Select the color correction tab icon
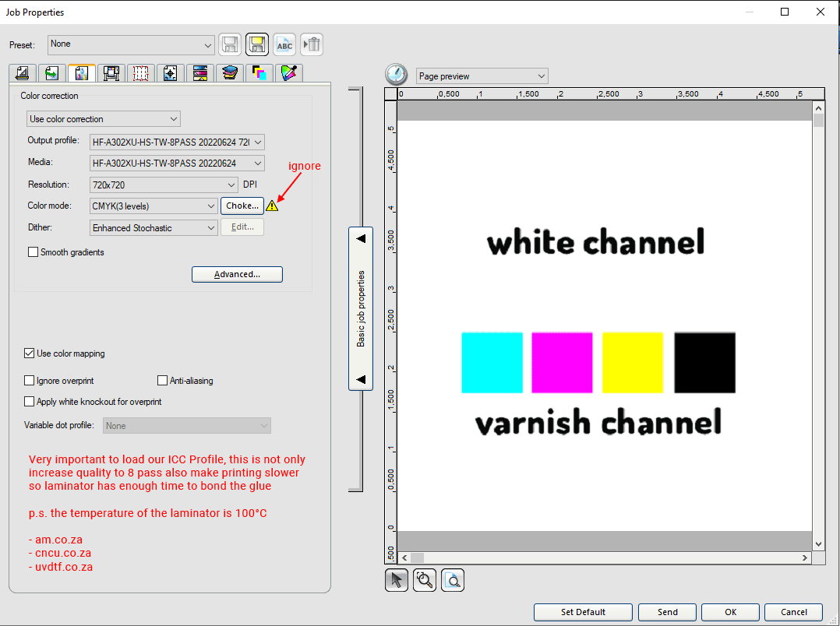The width and height of the screenshot is (840, 626). click(81, 72)
